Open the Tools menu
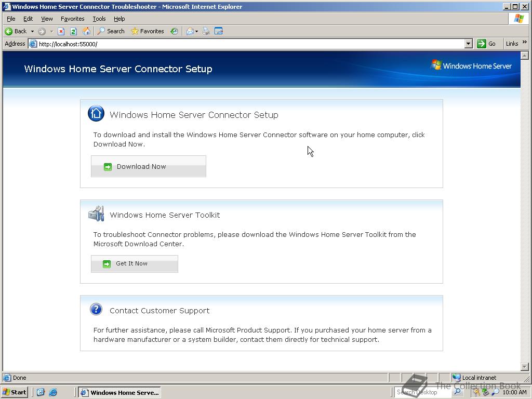Viewport: 532px width, 399px height. point(99,19)
